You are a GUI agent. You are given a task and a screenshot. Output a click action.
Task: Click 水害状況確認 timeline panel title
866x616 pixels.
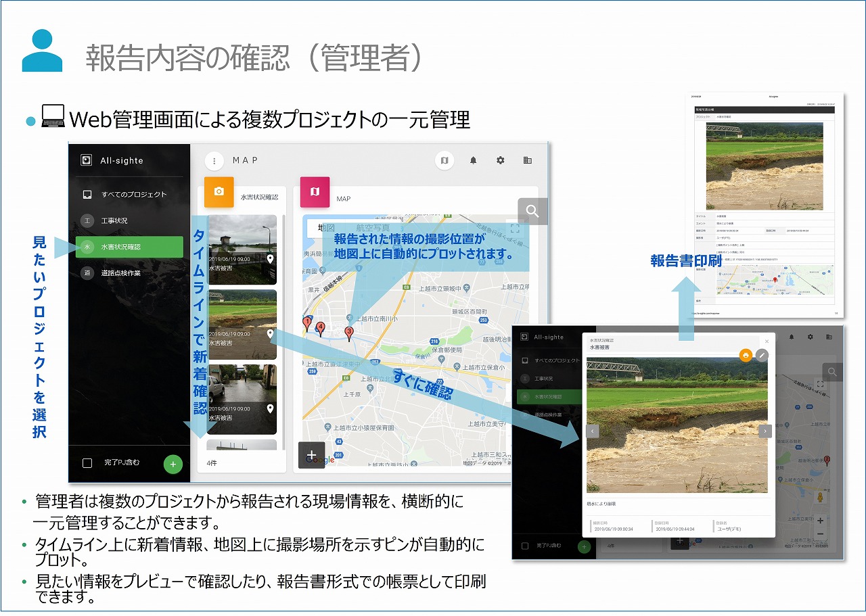pos(259,197)
